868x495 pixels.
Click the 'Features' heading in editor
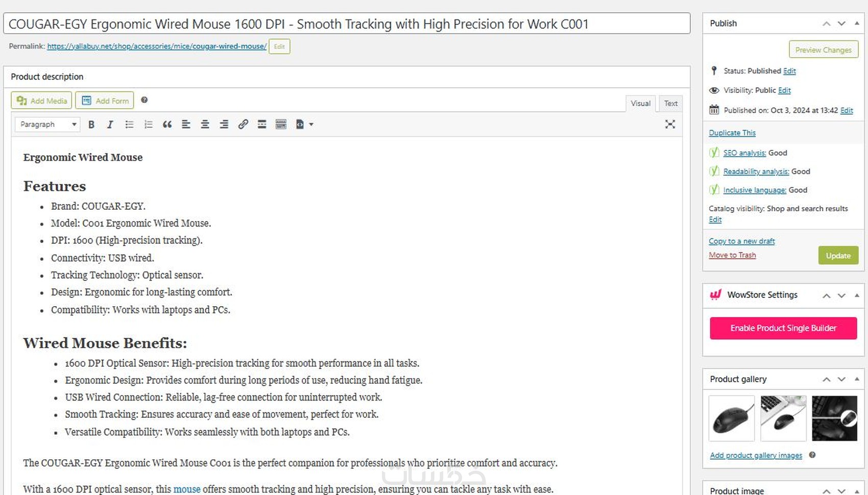pyautogui.click(x=55, y=186)
